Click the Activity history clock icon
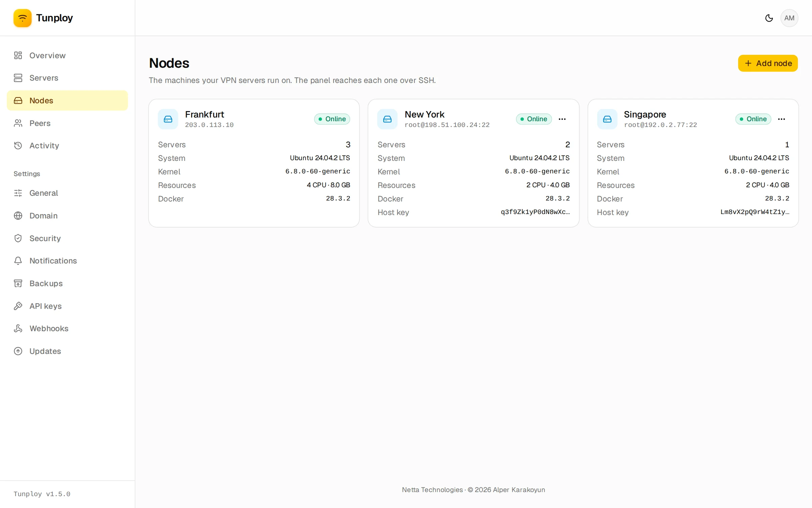The width and height of the screenshot is (812, 508). (x=18, y=146)
